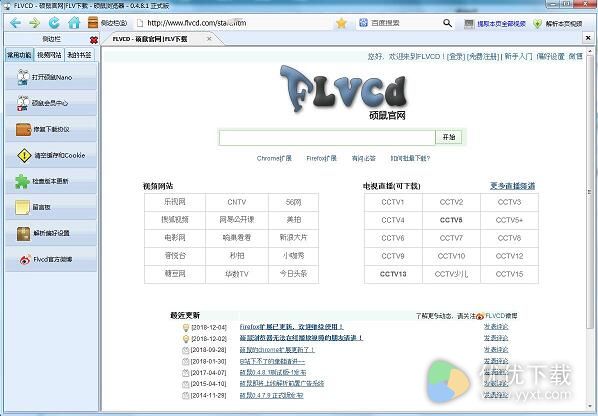This screenshot has width=598, height=416.
Task: Close the sidebar with the red X
Action: [94, 40]
